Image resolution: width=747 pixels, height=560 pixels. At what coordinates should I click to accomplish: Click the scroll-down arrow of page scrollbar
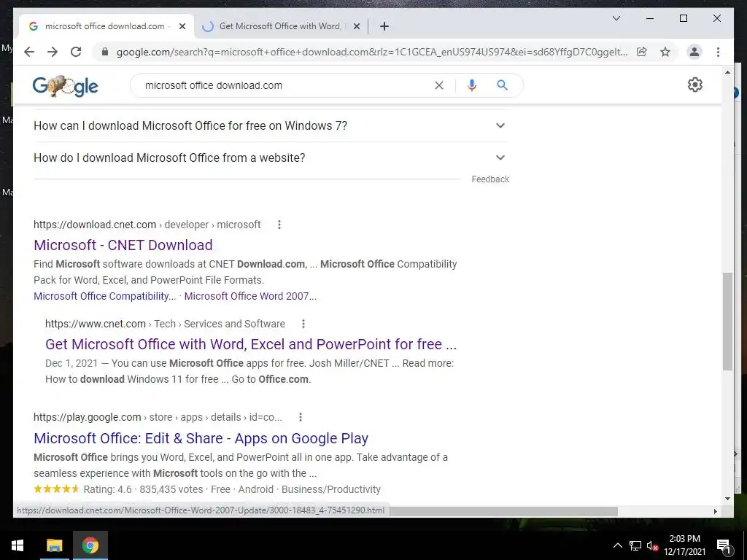coord(727,499)
